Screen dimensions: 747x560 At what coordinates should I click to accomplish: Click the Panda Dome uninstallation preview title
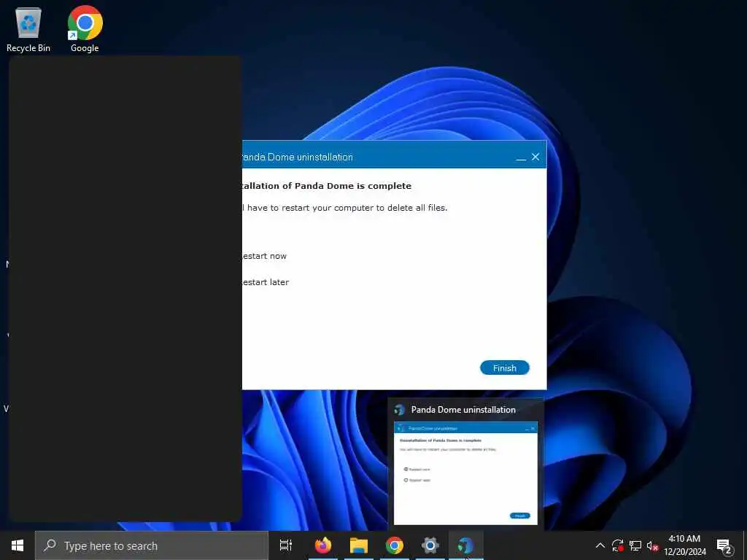(463, 410)
